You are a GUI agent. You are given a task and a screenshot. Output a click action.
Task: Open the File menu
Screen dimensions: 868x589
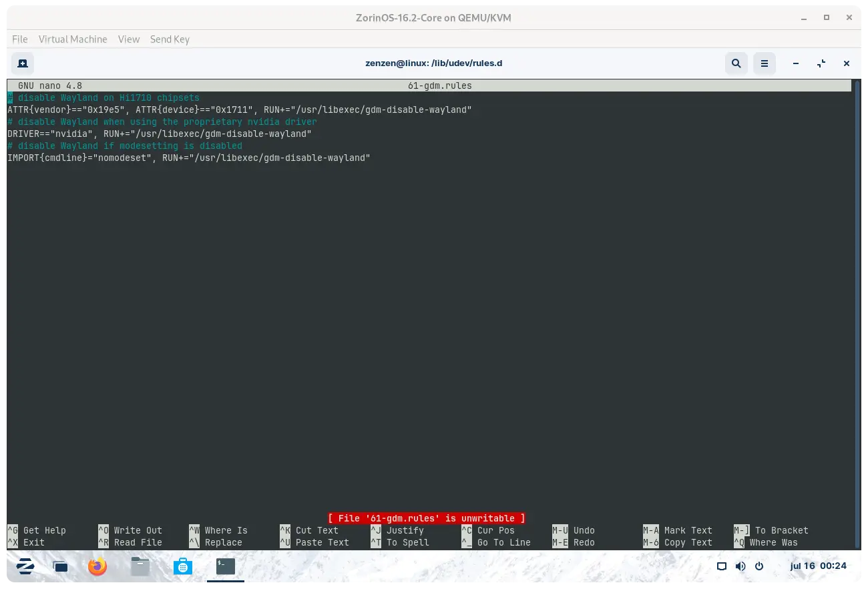[20, 39]
